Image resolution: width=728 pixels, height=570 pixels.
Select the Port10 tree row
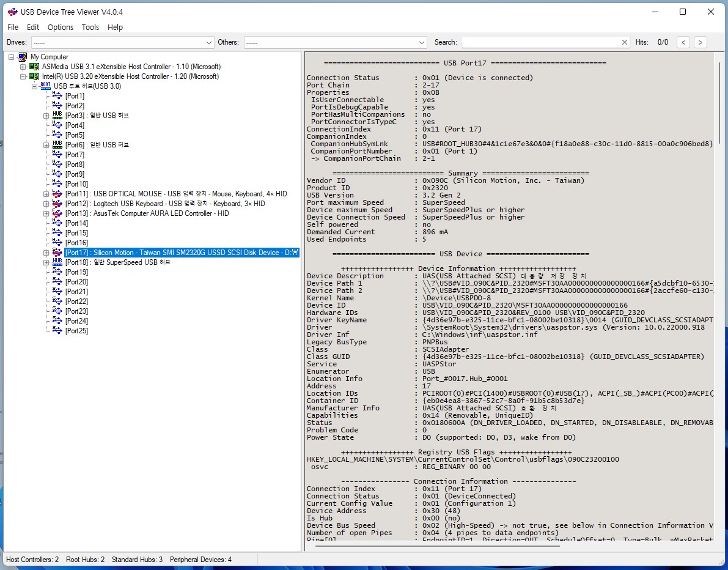coord(76,184)
